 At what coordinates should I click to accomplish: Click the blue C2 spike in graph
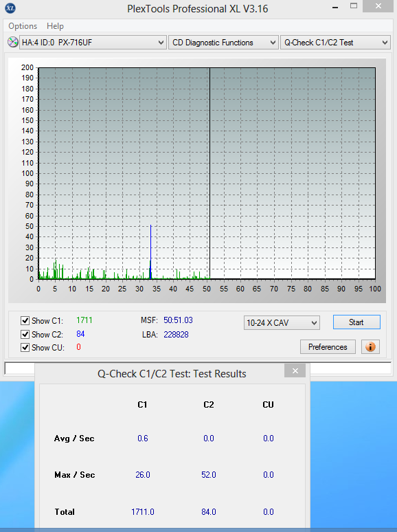pyautogui.click(x=150, y=252)
